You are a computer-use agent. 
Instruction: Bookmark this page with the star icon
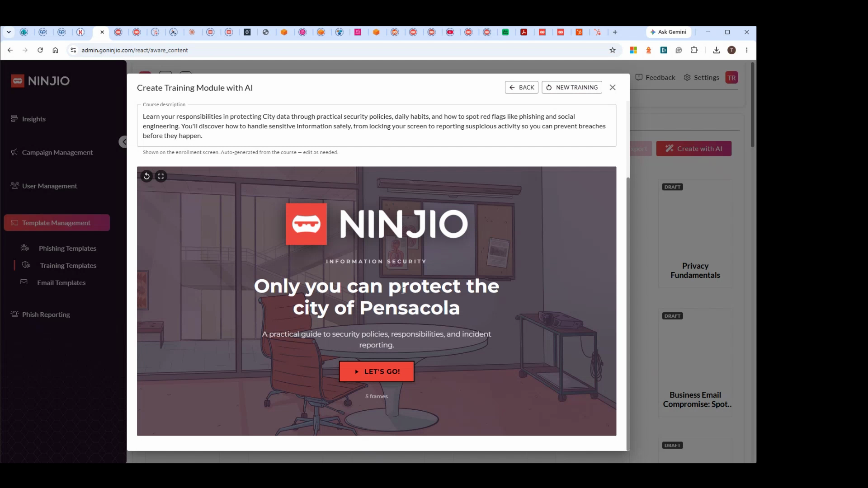pos(613,50)
